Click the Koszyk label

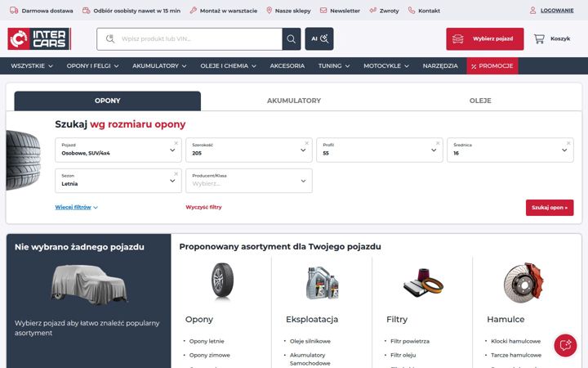pyautogui.click(x=560, y=38)
